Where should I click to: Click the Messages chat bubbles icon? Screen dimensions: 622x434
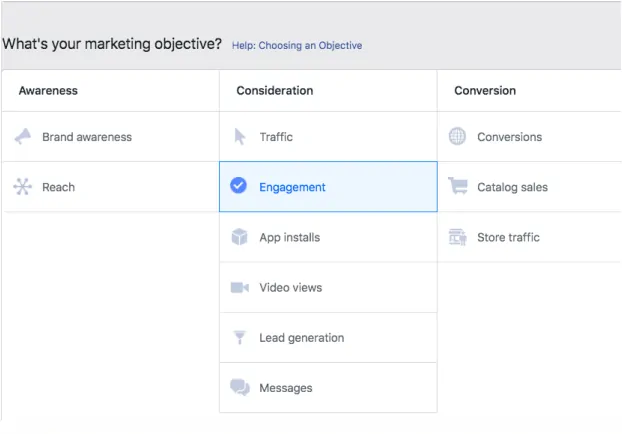240,387
